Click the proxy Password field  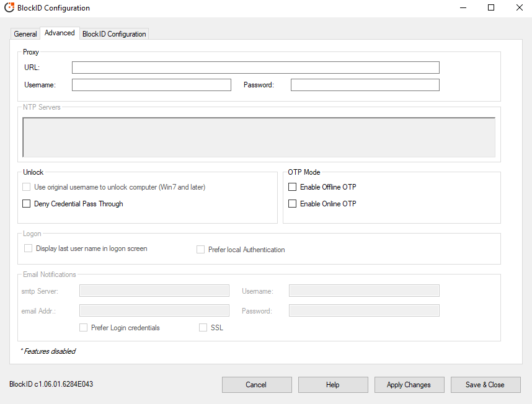point(365,84)
